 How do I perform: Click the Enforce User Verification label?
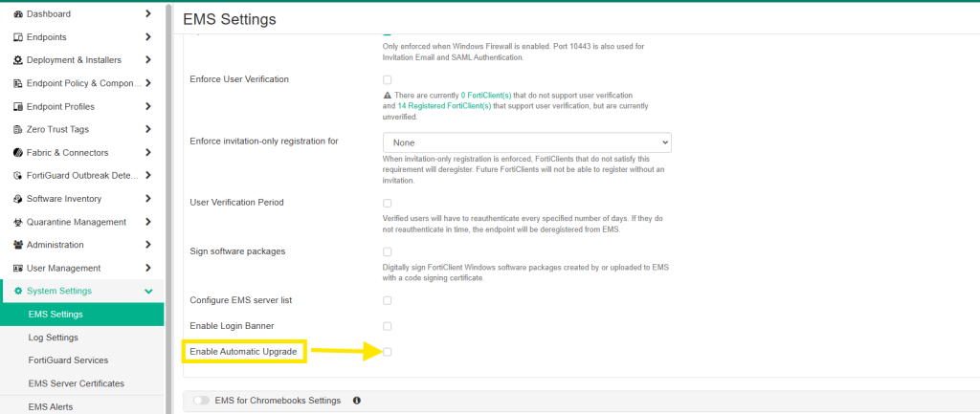(x=238, y=79)
